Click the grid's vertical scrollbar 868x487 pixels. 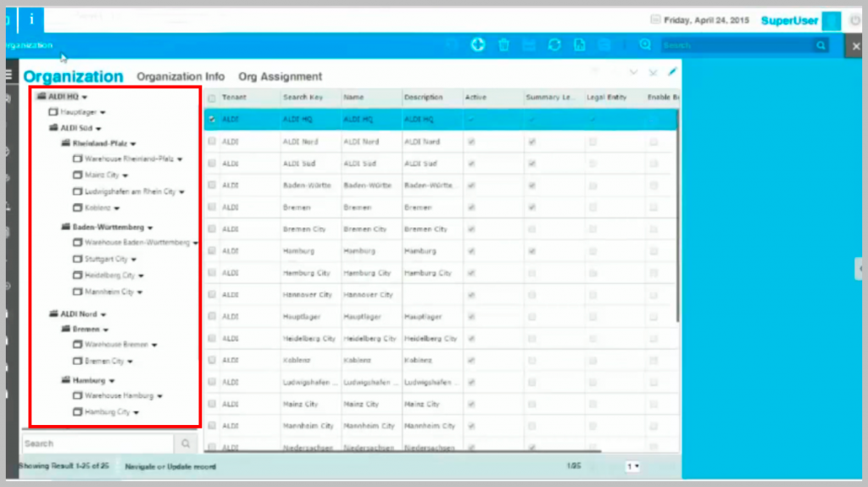point(677,216)
